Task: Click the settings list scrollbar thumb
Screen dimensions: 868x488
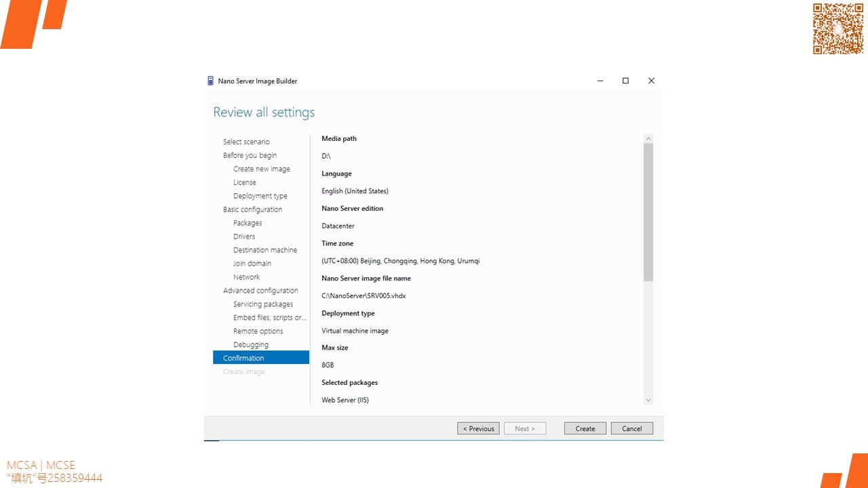Action: [x=648, y=212]
